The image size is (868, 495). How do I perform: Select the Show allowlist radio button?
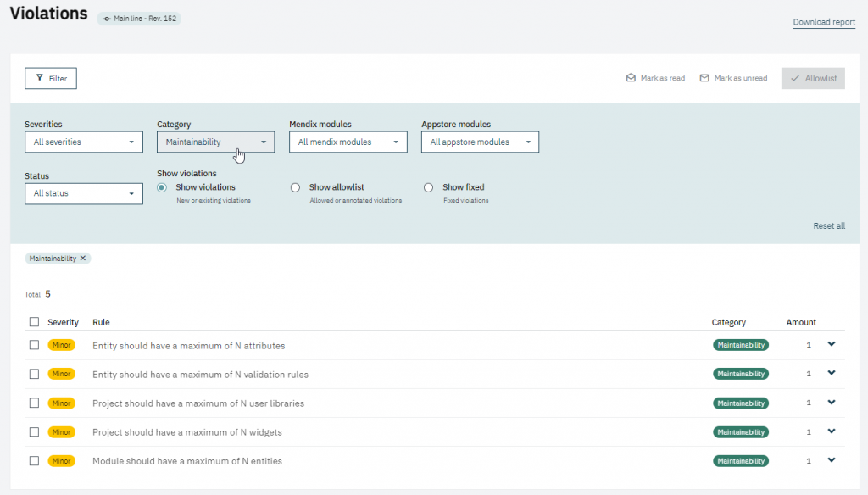pyautogui.click(x=295, y=187)
